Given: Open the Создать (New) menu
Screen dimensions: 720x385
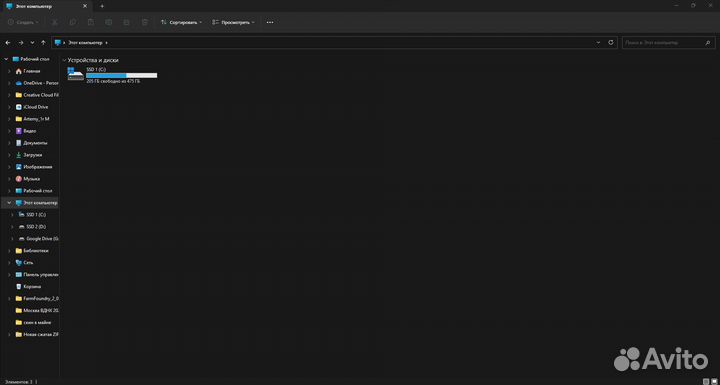Looking at the screenshot, I should (x=23, y=22).
